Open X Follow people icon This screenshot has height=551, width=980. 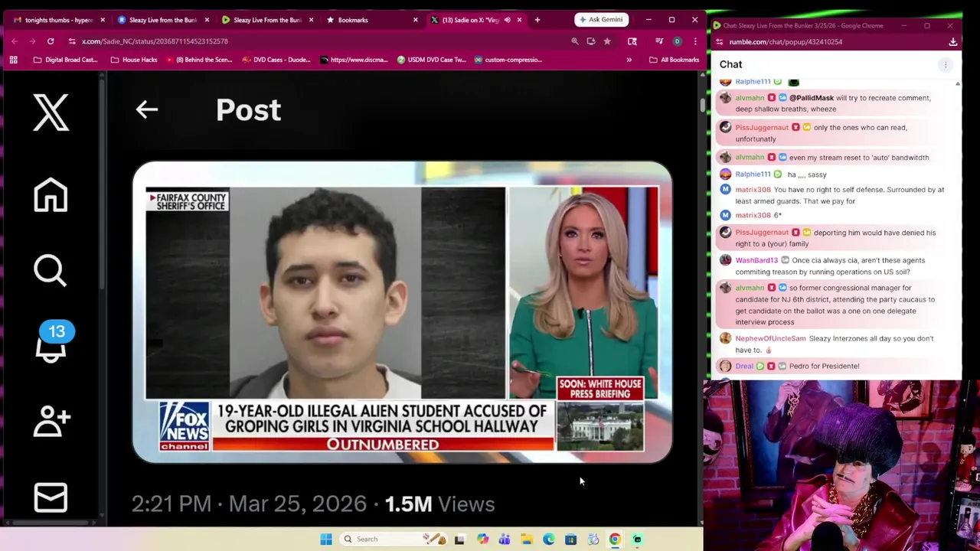(x=52, y=420)
